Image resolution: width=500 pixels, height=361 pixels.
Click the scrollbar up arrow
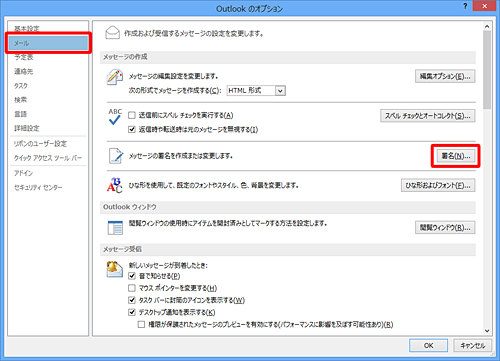pos(487,26)
